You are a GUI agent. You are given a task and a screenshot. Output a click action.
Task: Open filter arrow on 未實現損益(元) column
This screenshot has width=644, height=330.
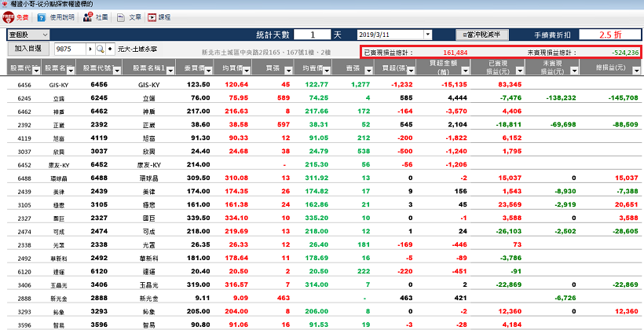coord(573,71)
